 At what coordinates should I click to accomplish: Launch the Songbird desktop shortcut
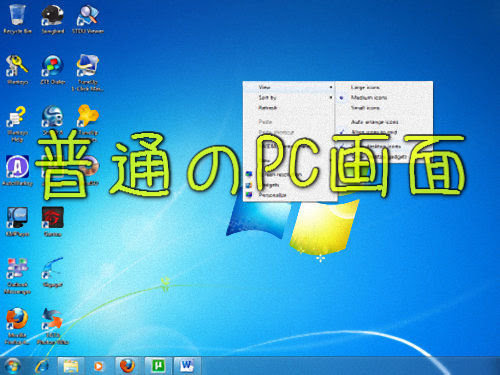[53, 19]
